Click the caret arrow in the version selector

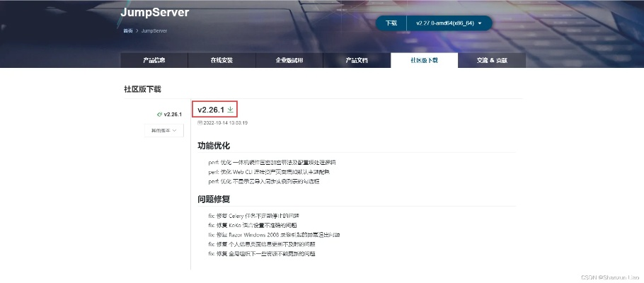point(480,23)
